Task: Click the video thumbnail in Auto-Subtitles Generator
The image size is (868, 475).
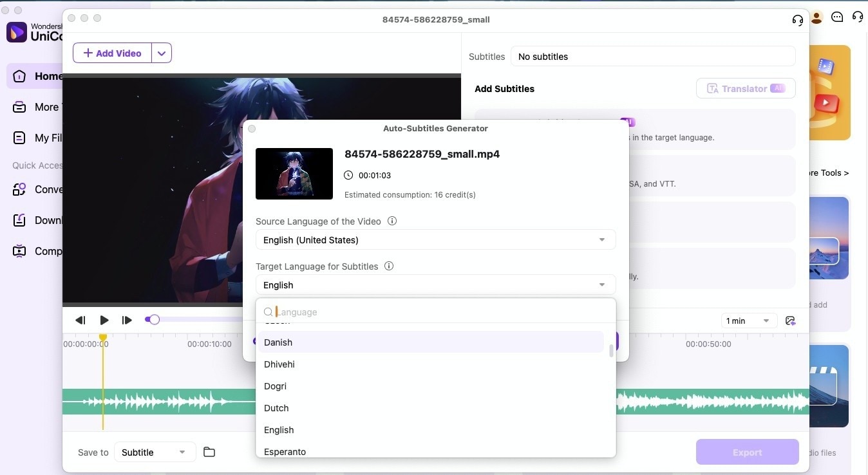Action: pyautogui.click(x=294, y=174)
